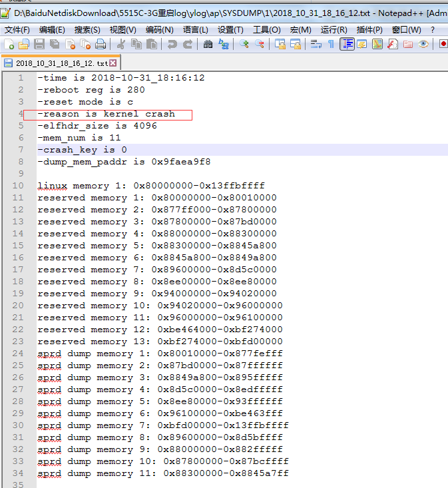The width and height of the screenshot is (448, 488).
Task: Click the Cut scissors icon
Action: 120,44
